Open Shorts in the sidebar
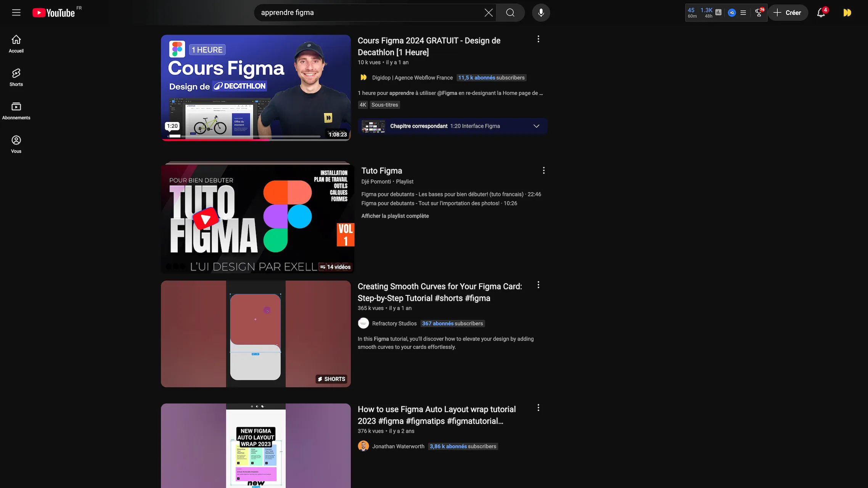The image size is (868, 488). click(16, 77)
